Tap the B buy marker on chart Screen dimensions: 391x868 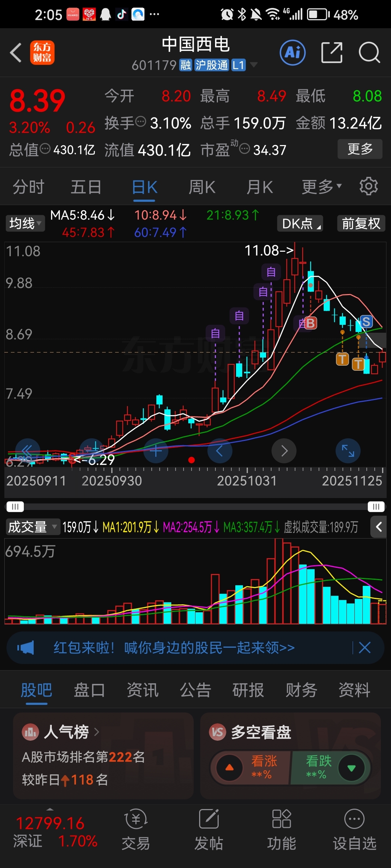coord(311,323)
